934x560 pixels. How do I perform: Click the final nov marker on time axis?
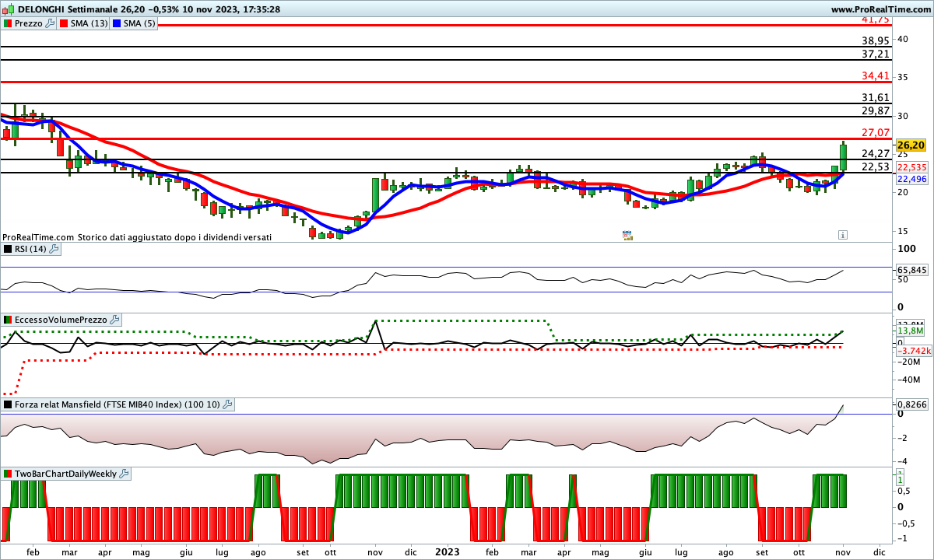[x=842, y=551]
